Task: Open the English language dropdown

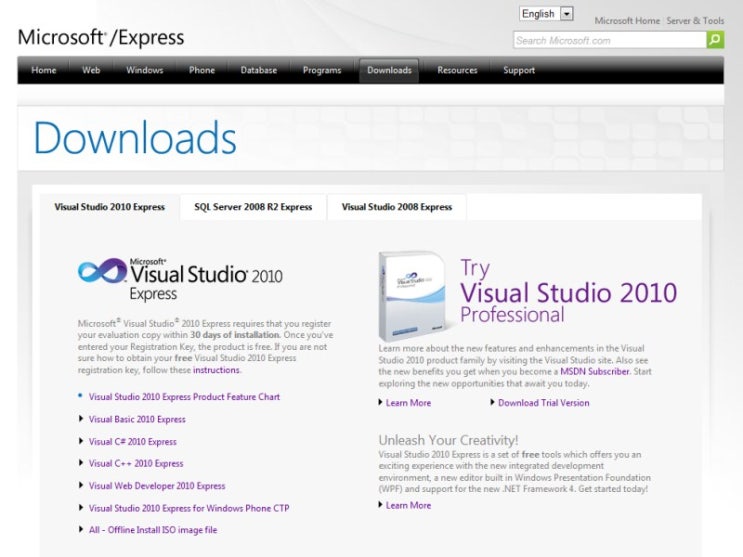Action: click(546, 14)
